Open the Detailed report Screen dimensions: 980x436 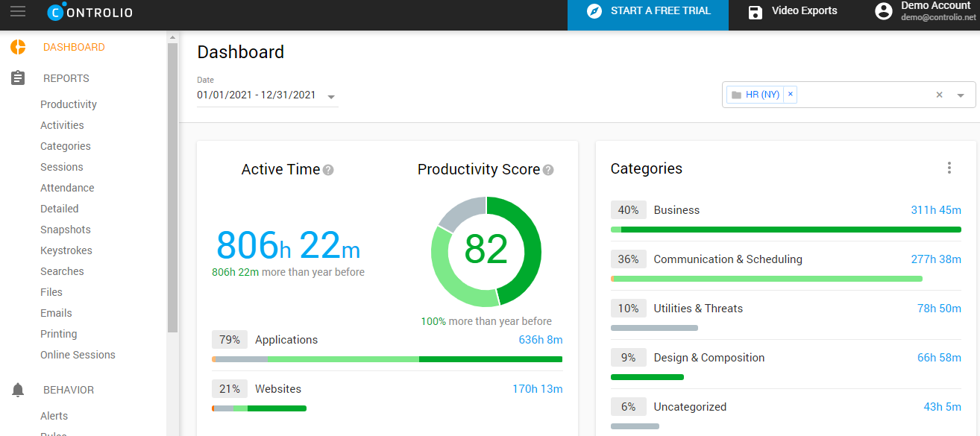(x=60, y=209)
